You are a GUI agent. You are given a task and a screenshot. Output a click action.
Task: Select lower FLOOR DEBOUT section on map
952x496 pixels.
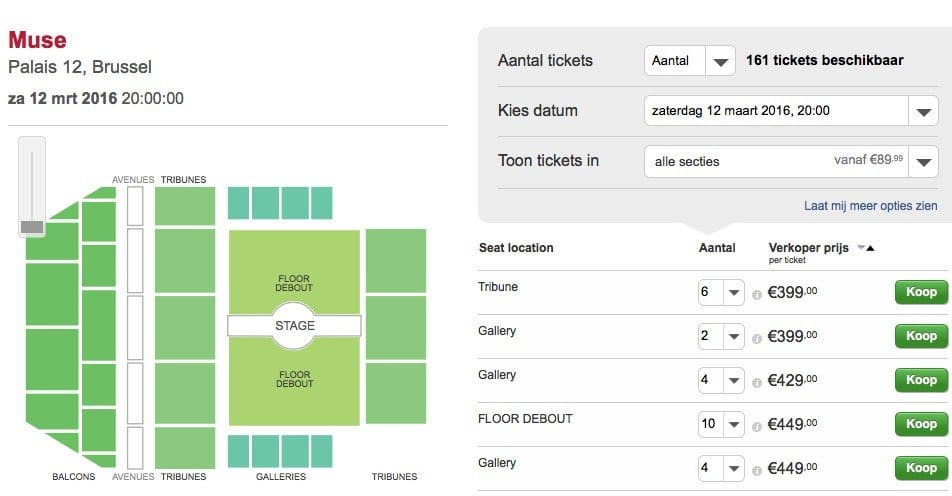point(294,381)
